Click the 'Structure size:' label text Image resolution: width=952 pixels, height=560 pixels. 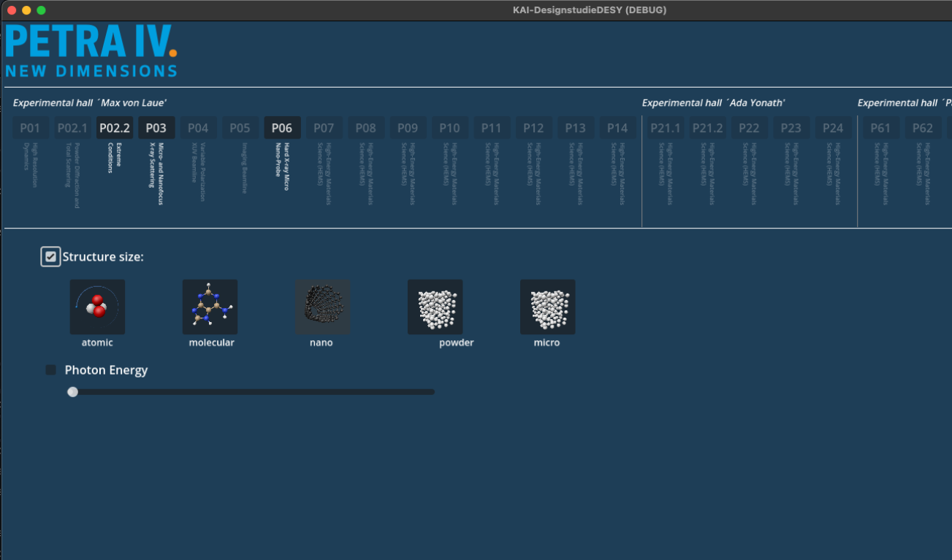click(103, 257)
